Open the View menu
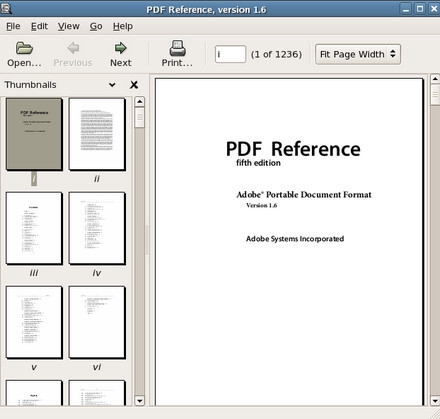440x419 pixels. [69, 26]
